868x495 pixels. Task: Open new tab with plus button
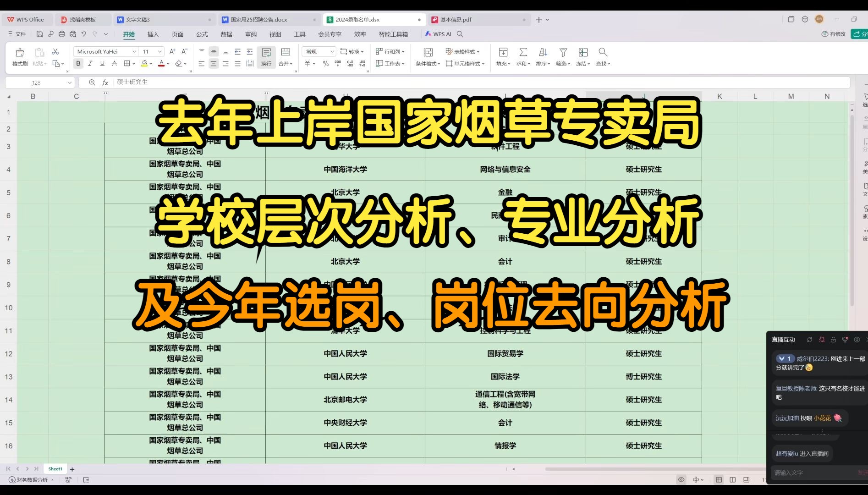point(539,20)
